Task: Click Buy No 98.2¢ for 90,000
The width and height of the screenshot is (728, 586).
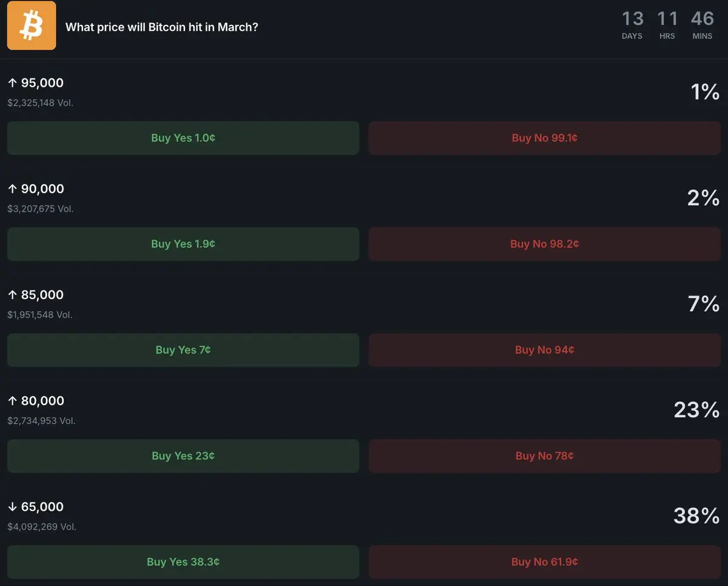Action: pyautogui.click(x=544, y=244)
